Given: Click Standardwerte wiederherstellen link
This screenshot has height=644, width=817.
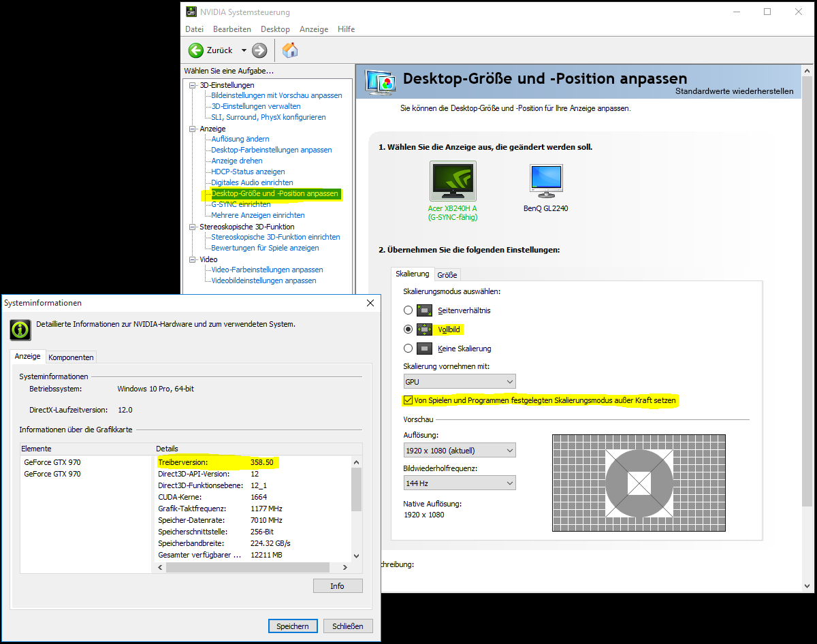Looking at the screenshot, I should tap(734, 91).
